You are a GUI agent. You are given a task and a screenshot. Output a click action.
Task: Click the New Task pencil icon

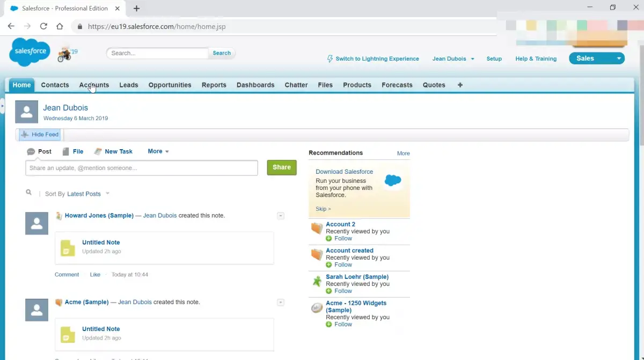(x=98, y=152)
